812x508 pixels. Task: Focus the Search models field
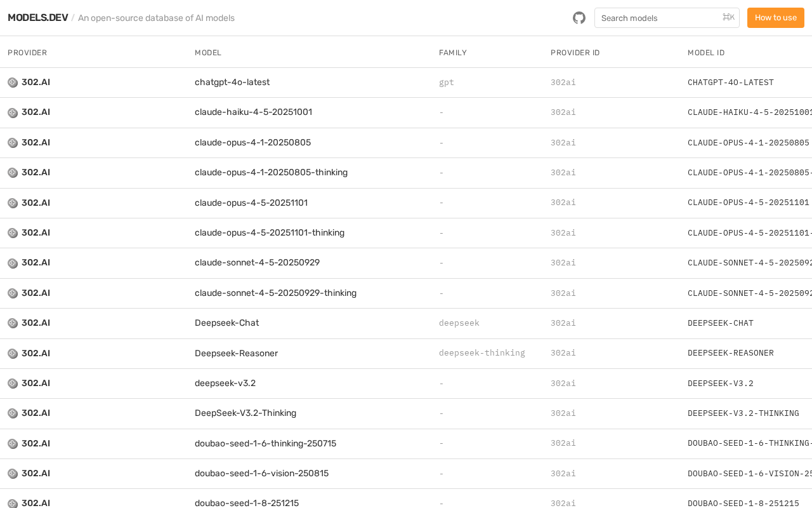point(660,18)
